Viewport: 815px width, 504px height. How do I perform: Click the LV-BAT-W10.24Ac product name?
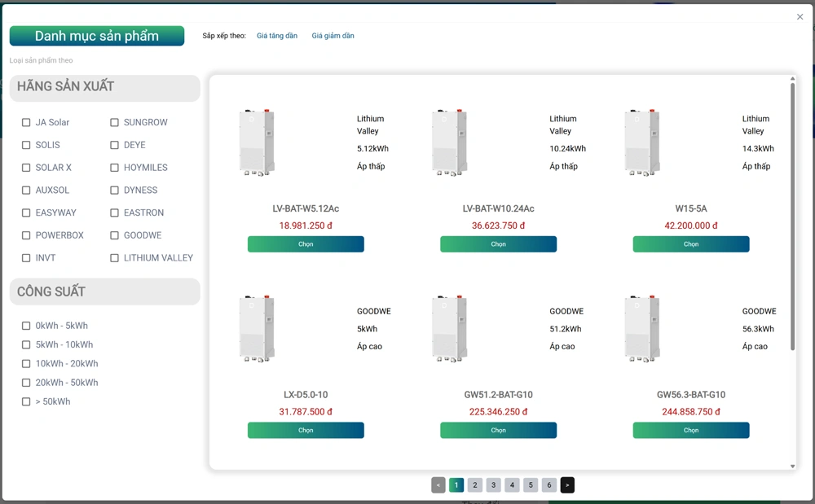[x=499, y=208]
